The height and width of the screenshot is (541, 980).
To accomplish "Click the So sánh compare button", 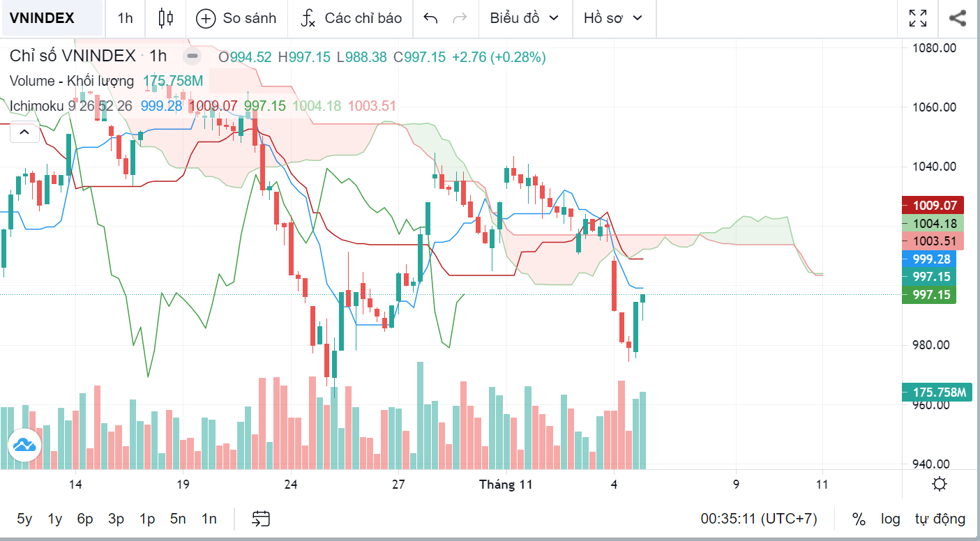I will coord(236,19).
